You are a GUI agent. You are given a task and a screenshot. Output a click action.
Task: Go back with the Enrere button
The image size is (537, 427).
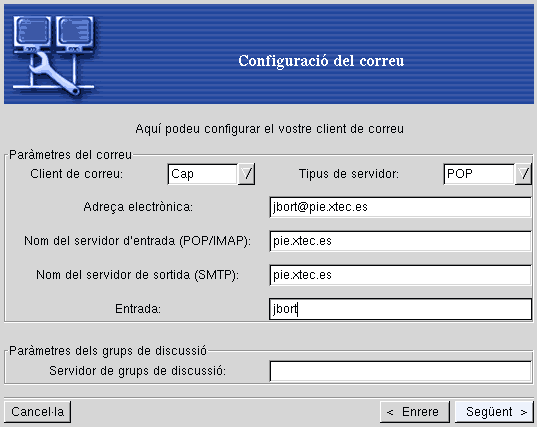pyautogui.click(x=415, y=412)
